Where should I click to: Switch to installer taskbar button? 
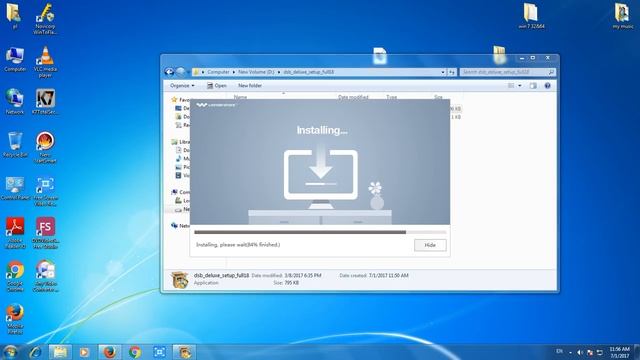click(x=184, y=352)
